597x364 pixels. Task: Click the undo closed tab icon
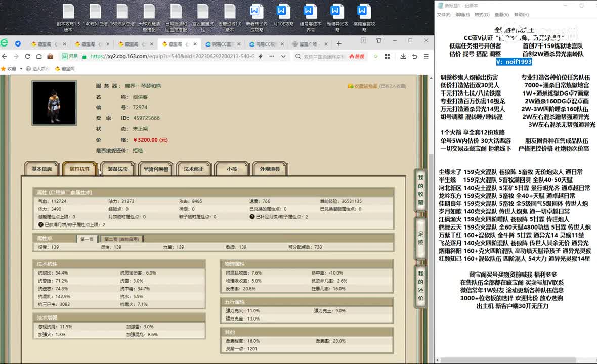click(415, 56)
